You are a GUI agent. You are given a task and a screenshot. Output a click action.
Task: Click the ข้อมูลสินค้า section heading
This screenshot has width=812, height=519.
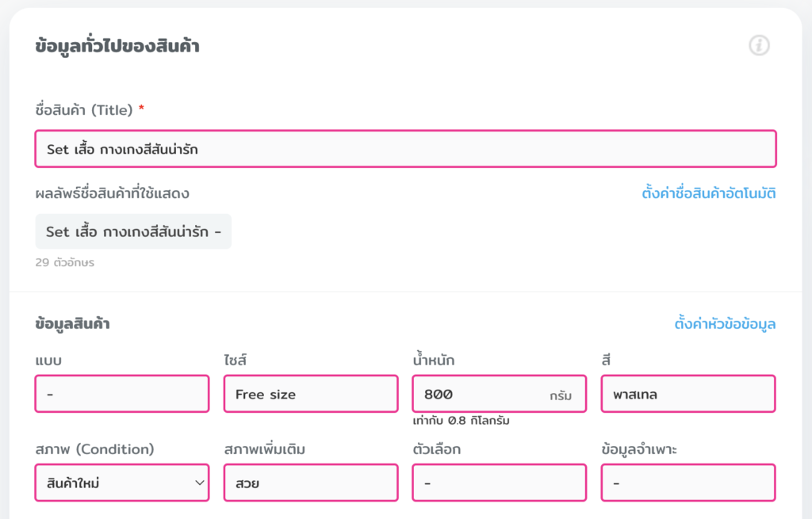[73, 323]
